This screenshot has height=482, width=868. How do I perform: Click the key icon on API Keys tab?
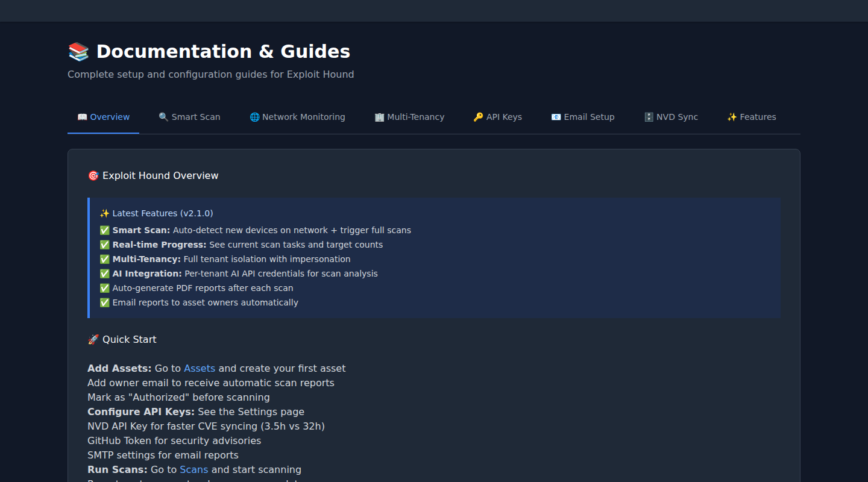478,117
